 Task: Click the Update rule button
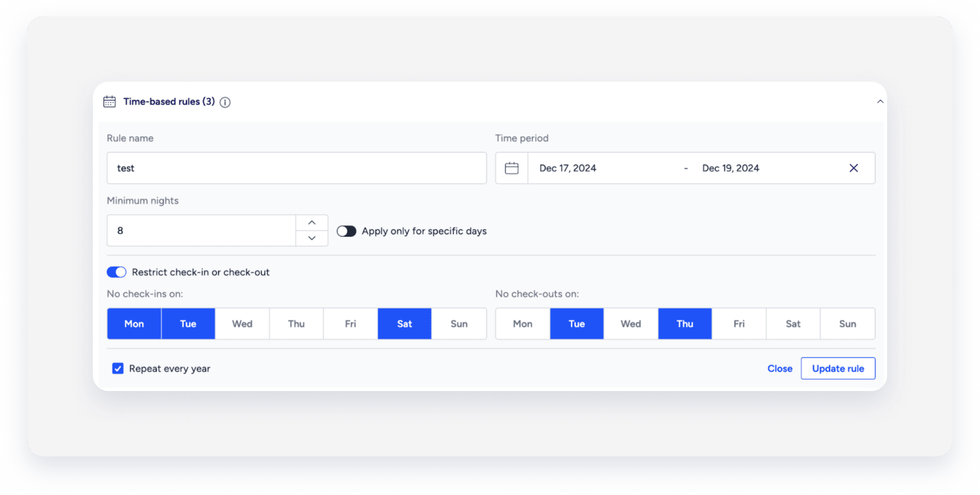[838, 368]
